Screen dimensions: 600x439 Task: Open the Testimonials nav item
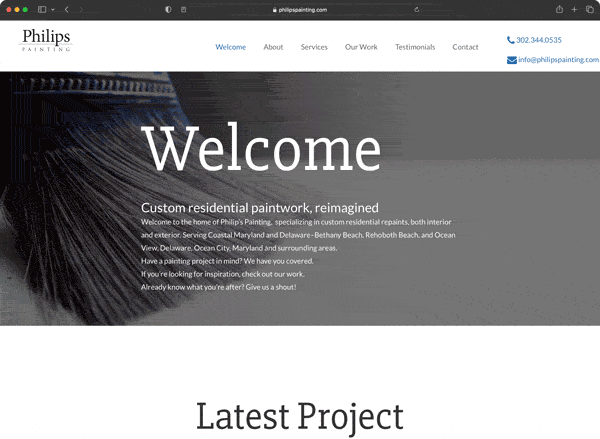click(x=415, y=47)
